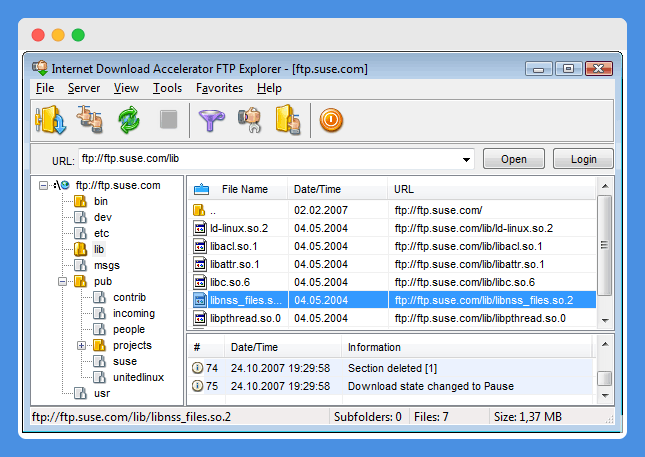Click the 'Section deleted [1]' log text
645x457 pixels.
point(392,368)
